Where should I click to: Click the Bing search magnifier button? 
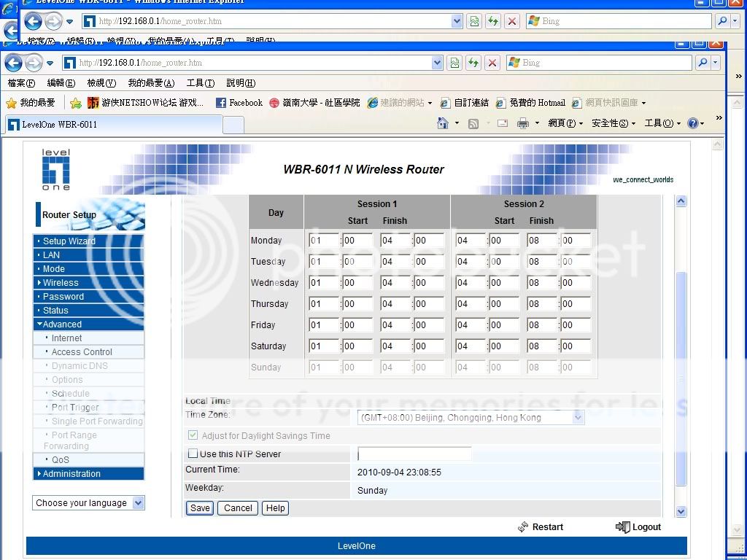[703, 63]
